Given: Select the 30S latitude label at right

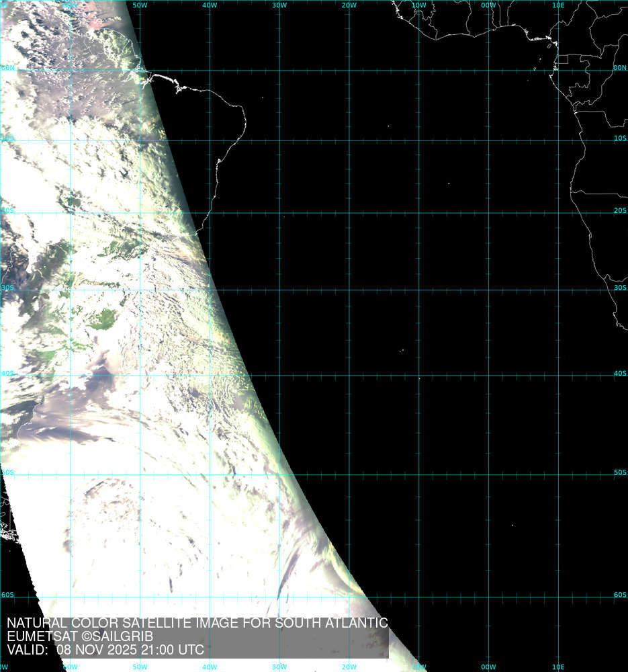Looking at the screenshot, I should [x=619, y=288].
